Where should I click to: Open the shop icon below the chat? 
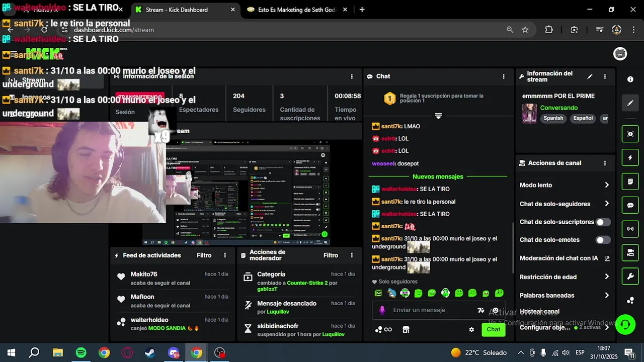point(406,329)
